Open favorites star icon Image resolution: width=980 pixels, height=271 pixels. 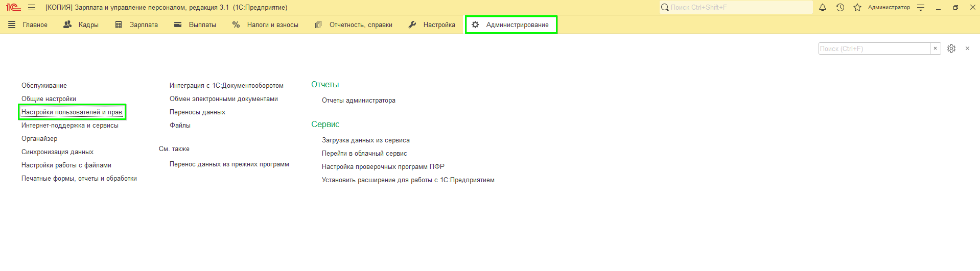pos(857,8)
